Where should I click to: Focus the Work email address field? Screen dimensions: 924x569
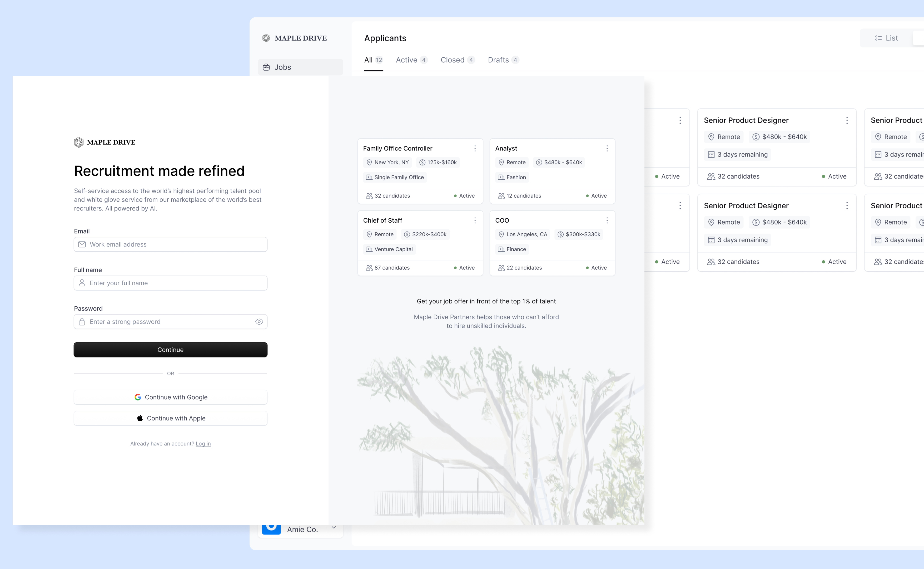pyautogui.click(x=170, y=245)
